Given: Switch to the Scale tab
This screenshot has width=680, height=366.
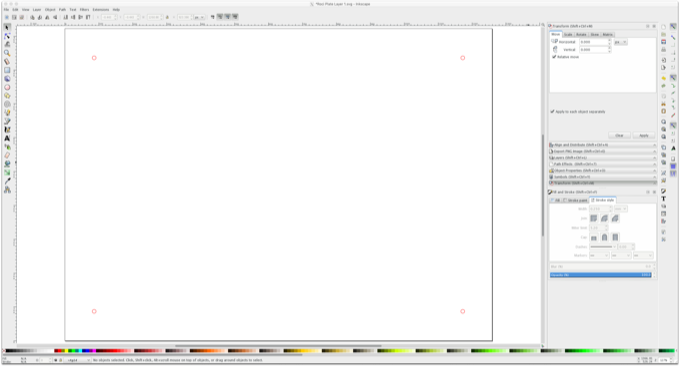Looking at the screenshot, I should pos(568,35).
